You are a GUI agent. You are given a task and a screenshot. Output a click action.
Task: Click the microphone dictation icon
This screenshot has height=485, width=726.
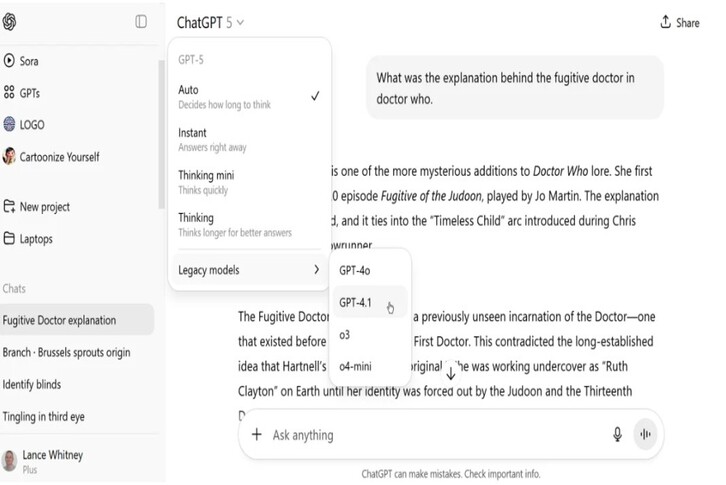click(x=617, y=435)
